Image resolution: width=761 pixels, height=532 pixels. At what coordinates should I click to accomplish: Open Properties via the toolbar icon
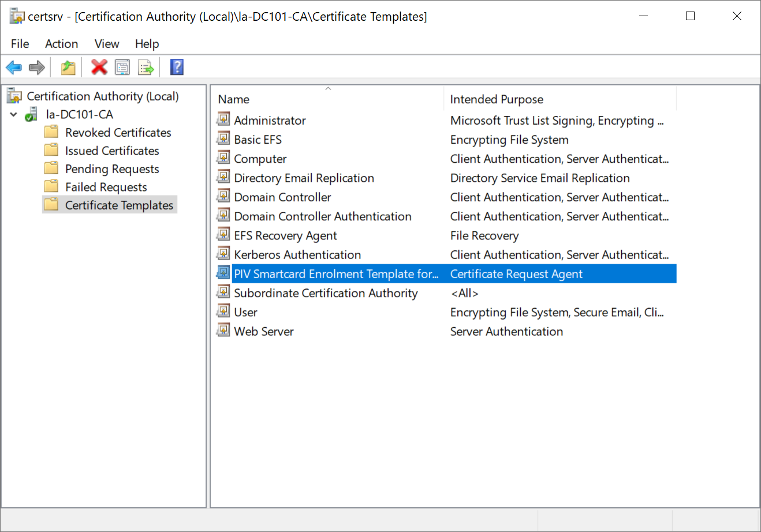(x=122, y=68)
